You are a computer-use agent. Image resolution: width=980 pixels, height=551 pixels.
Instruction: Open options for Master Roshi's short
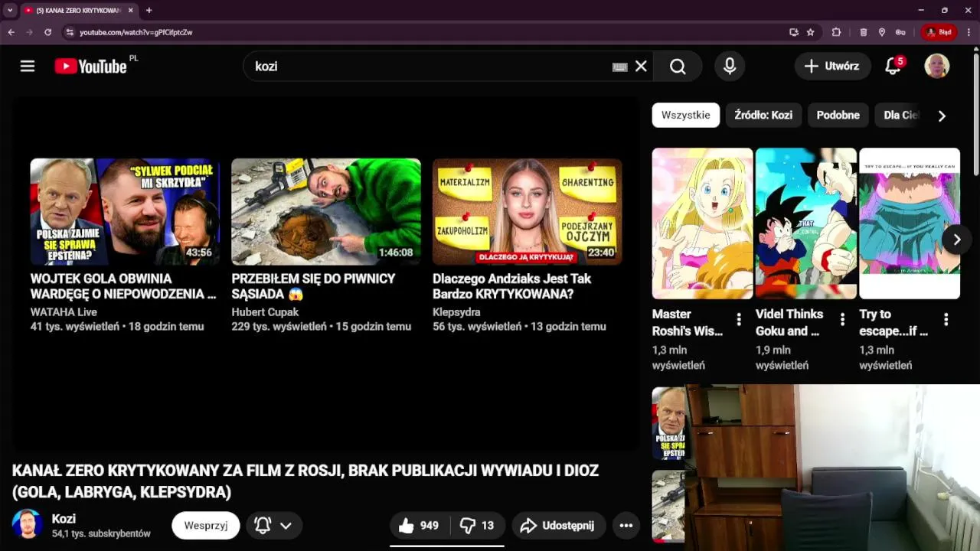pyautogui.click(x=739, y=320)
